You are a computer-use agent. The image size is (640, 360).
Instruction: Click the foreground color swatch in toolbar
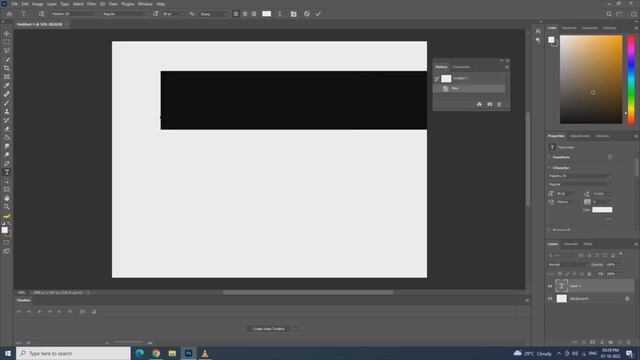pos(4,230)
